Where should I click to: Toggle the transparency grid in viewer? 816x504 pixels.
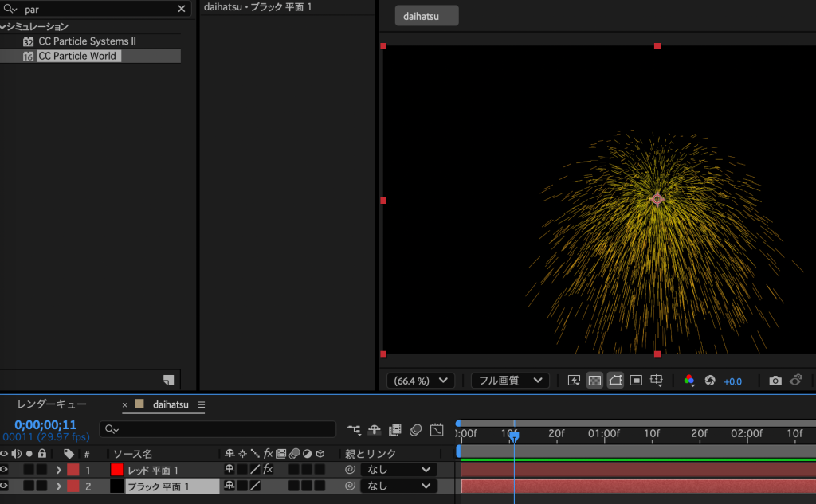point(594,381)
